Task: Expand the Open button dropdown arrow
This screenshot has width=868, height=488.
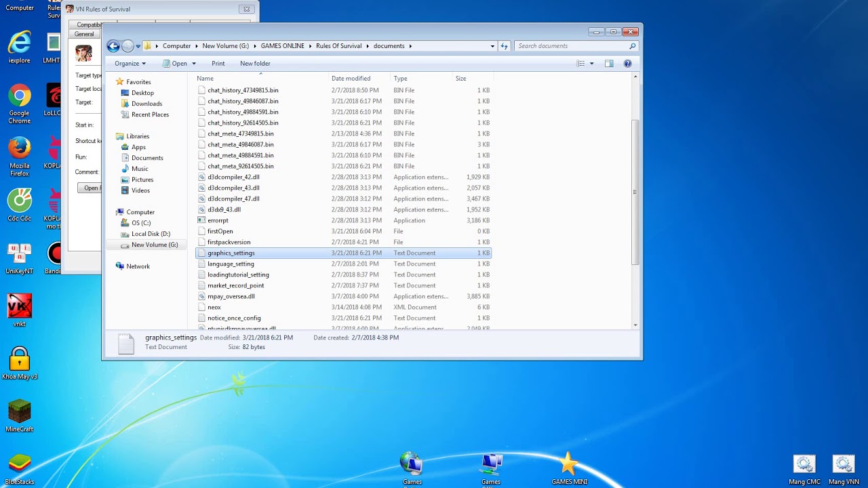Action: point(194,64)
